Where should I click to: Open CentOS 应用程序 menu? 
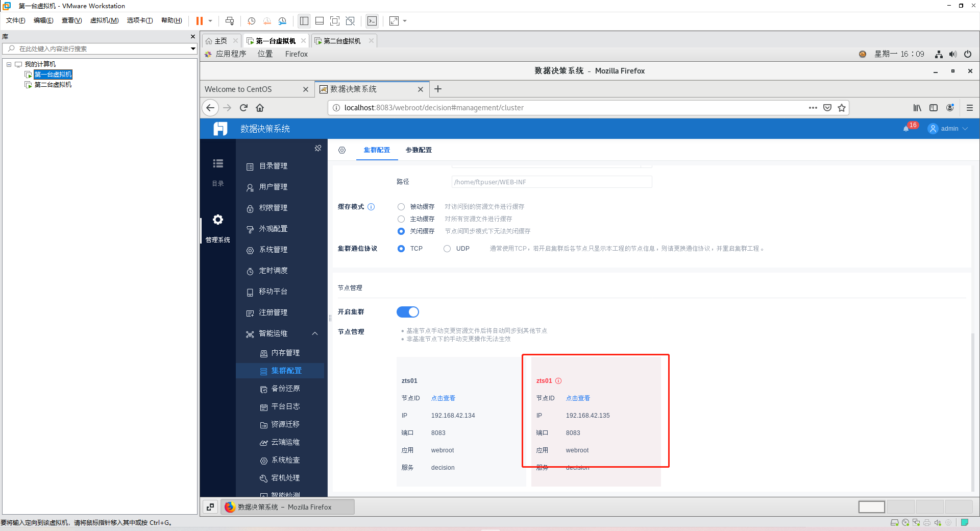click(231, 54)
